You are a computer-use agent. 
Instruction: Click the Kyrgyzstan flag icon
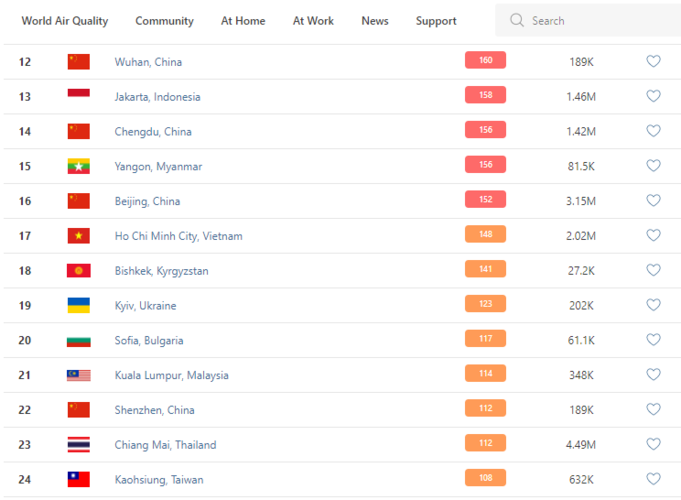pyautogui.click(x=78, y=271)
